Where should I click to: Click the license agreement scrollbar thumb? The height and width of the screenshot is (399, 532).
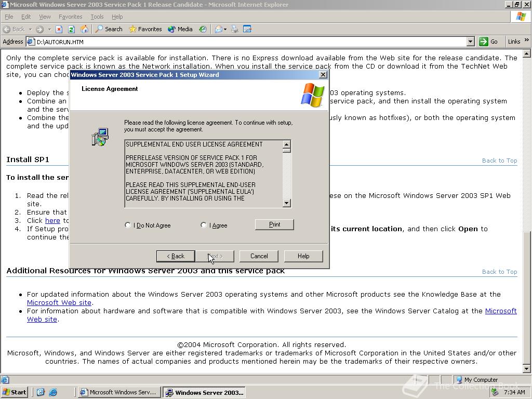coord(287,150)
